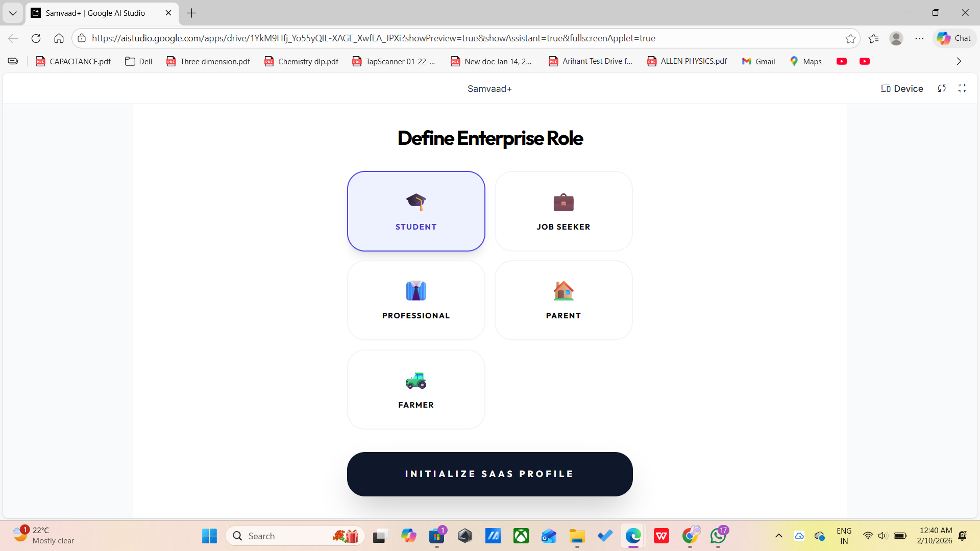Choose the Job Seeker role card

(563, 211)
